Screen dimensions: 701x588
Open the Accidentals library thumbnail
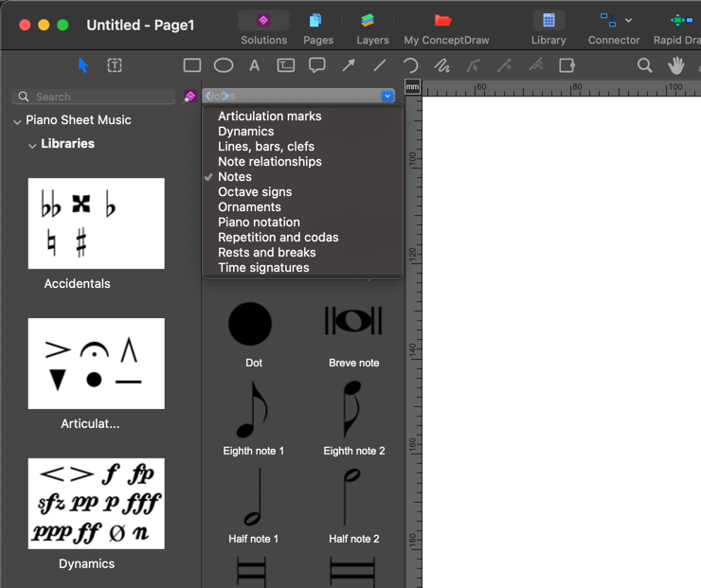point(96,223)
